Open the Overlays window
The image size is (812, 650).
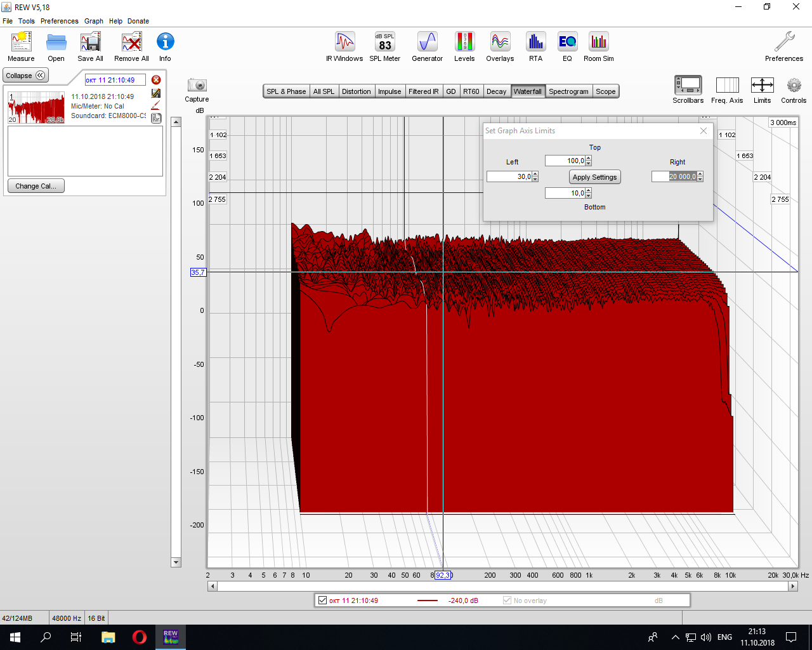tap(500, 43)
